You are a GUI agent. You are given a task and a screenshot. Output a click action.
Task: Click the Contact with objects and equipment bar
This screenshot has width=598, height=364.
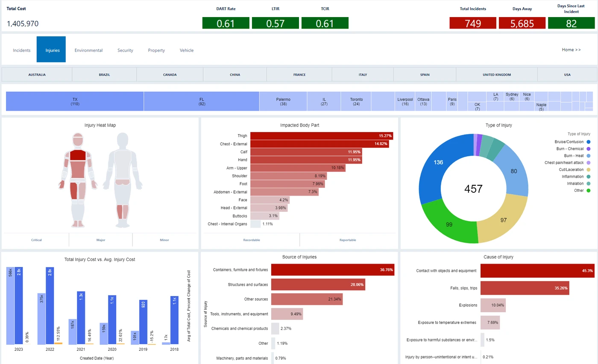[x=537, y=270]
